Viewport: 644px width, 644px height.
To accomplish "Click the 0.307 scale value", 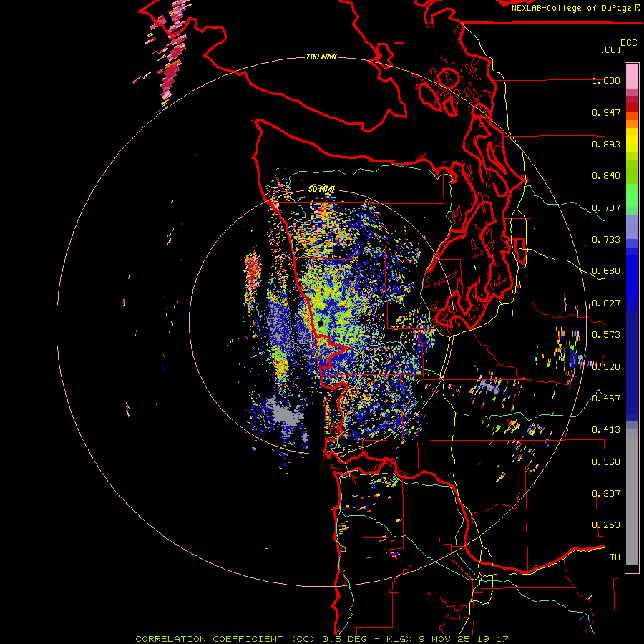I will click(606, 494).
